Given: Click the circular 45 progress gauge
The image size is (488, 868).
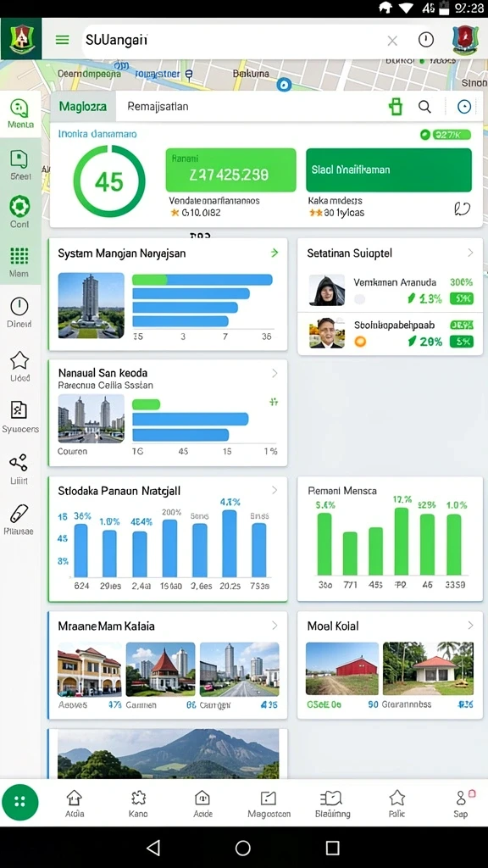Looking at the screenshot, I should point(109,181).
